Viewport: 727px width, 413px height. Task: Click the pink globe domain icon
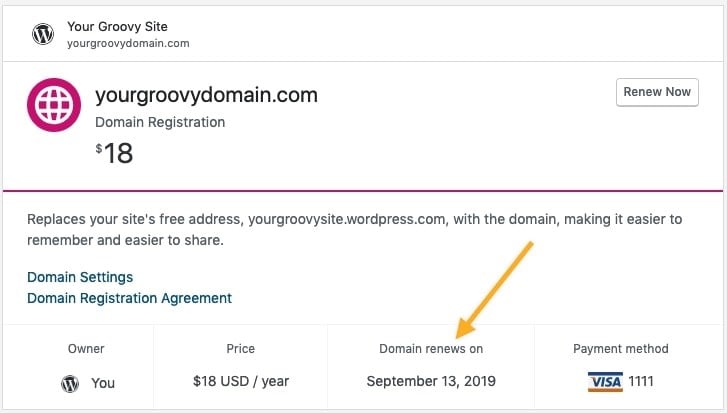point(53,106)
